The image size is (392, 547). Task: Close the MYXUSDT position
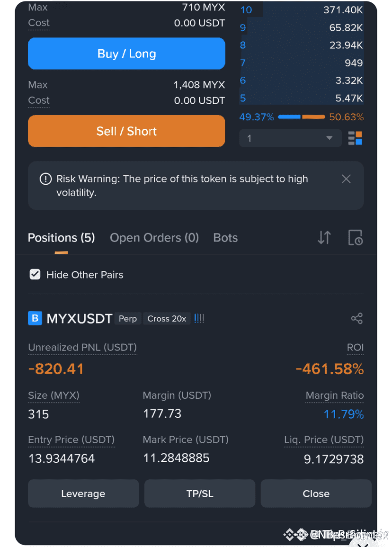(x=316, y=493)
